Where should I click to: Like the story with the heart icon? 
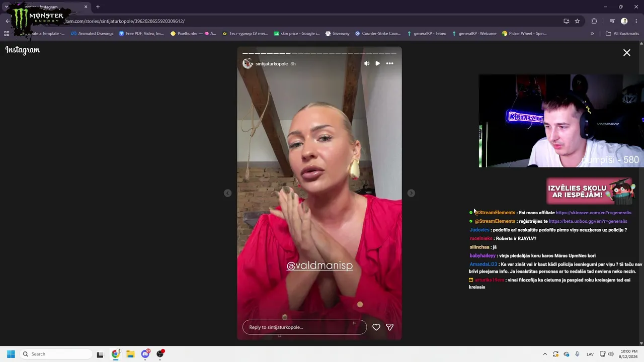[x=376, y=327]
